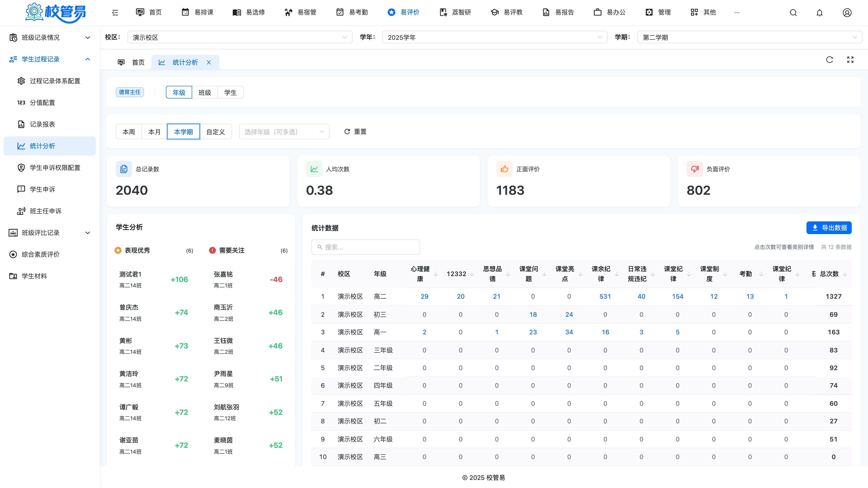
Task: Click 初三 课堂亮点 count 24
Action: [569, 314]
